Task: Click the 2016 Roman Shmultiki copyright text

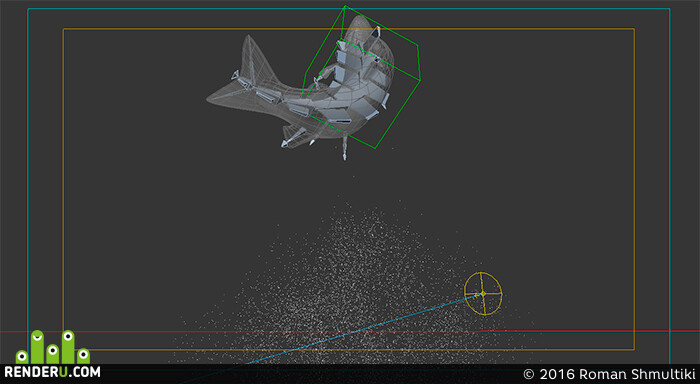Action: click(609, 374)
